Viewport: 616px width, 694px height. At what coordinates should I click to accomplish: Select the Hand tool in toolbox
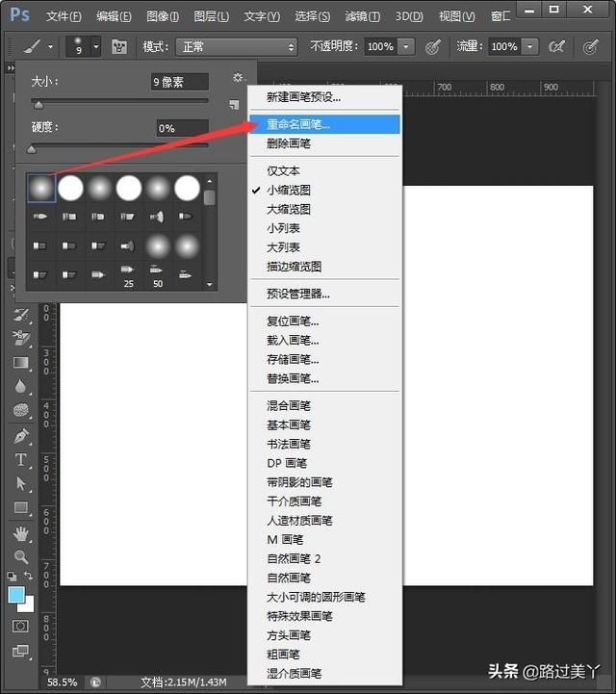click(x=21, y=534)
